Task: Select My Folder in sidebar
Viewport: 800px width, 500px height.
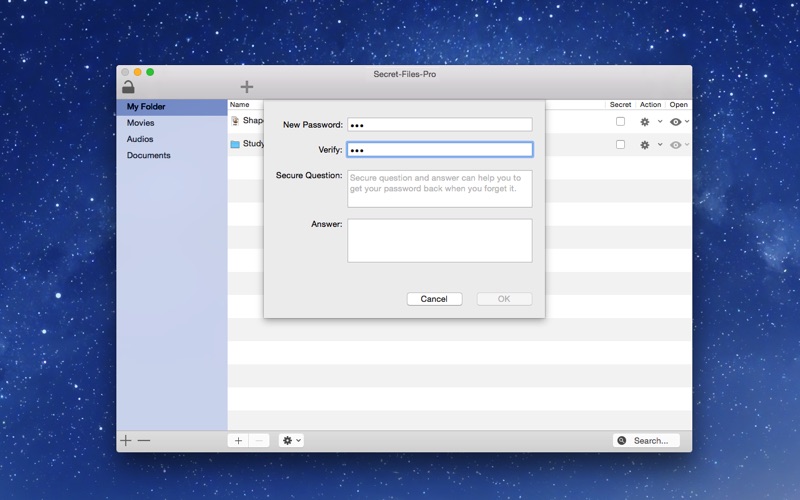Action: point(172,107)
